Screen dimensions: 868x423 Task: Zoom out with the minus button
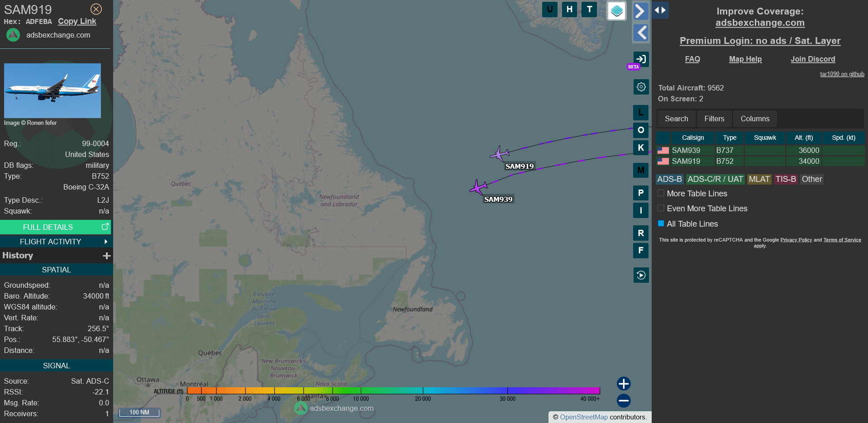pos(624,400)
